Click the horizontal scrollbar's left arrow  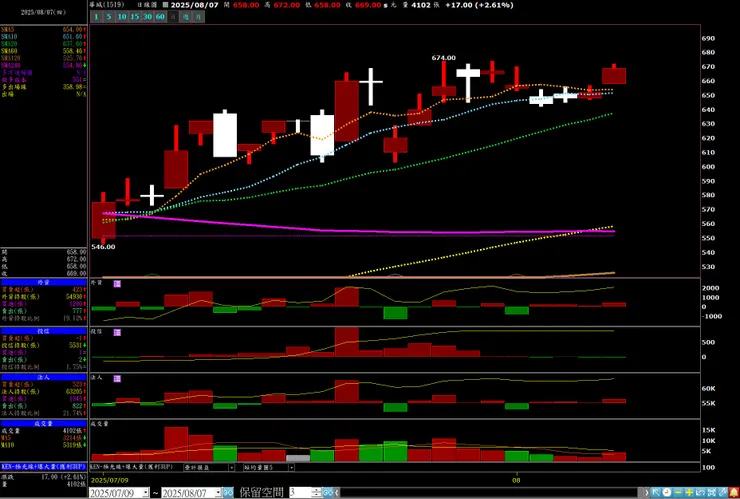[337, 493]
